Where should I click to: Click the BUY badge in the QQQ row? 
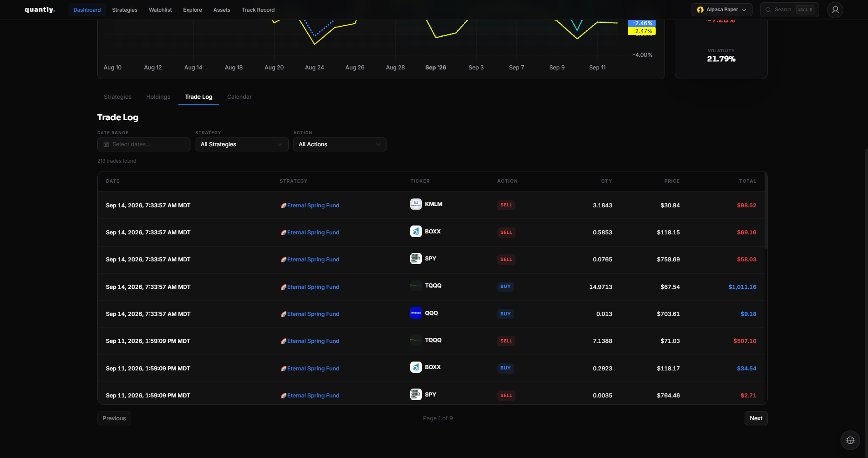coord(505,314)
